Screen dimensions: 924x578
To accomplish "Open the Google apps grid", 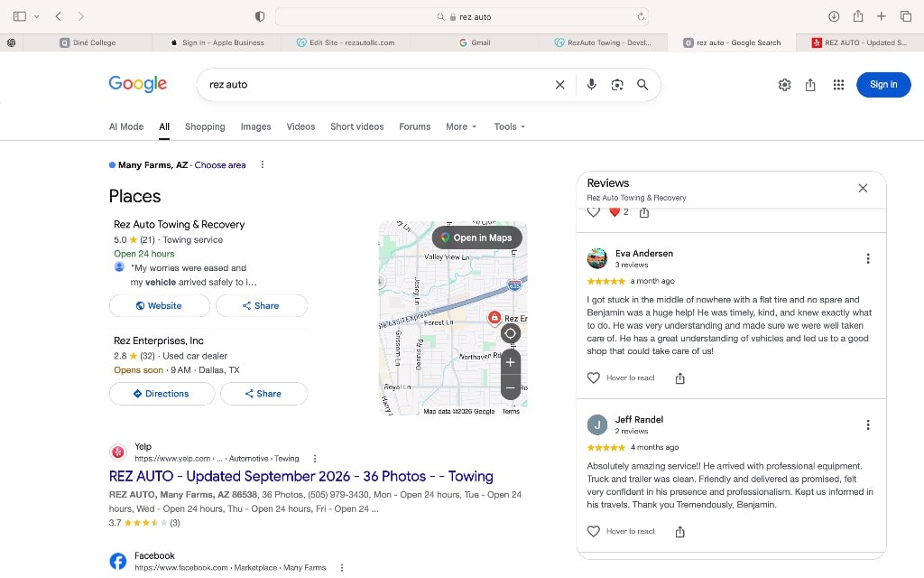I will (838, 85).
